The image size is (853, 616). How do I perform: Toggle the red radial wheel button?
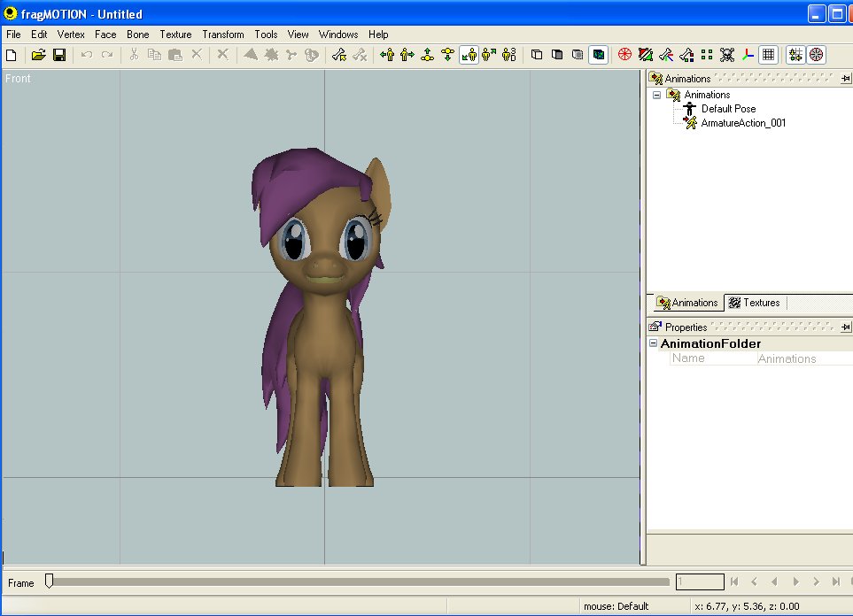[x=816, y=55]
